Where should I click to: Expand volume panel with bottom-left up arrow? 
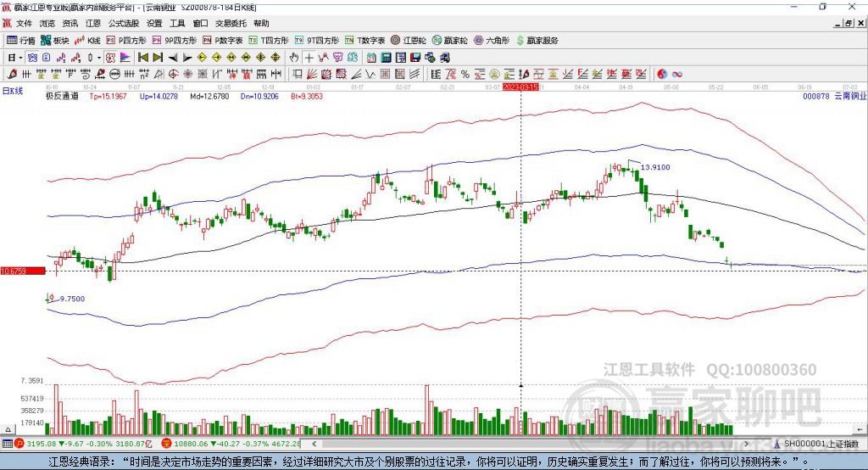point(8,429)
